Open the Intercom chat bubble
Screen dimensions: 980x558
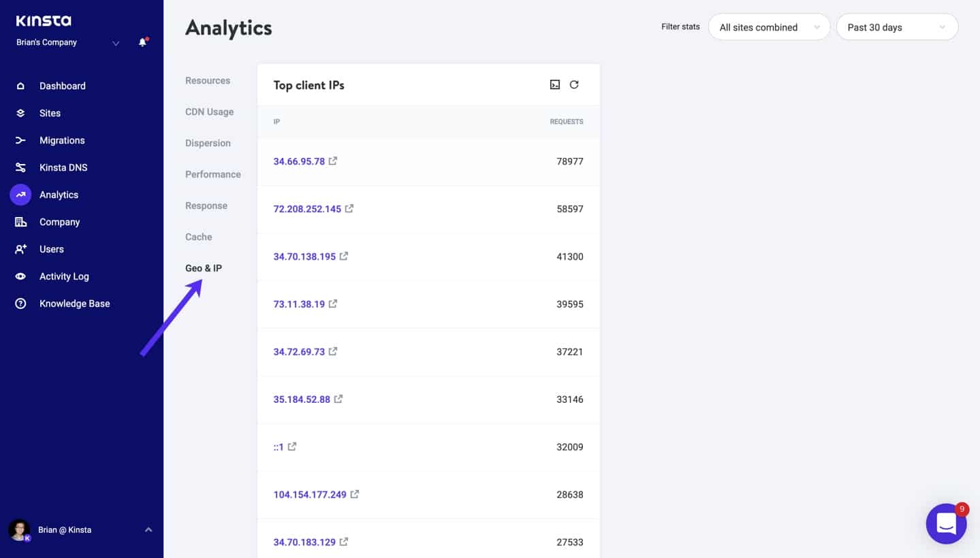coord(946,523)
